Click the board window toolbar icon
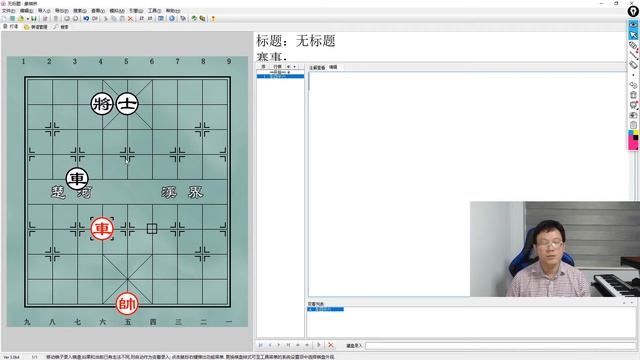This screenshot has height=360, width=640. pos(161,18)
